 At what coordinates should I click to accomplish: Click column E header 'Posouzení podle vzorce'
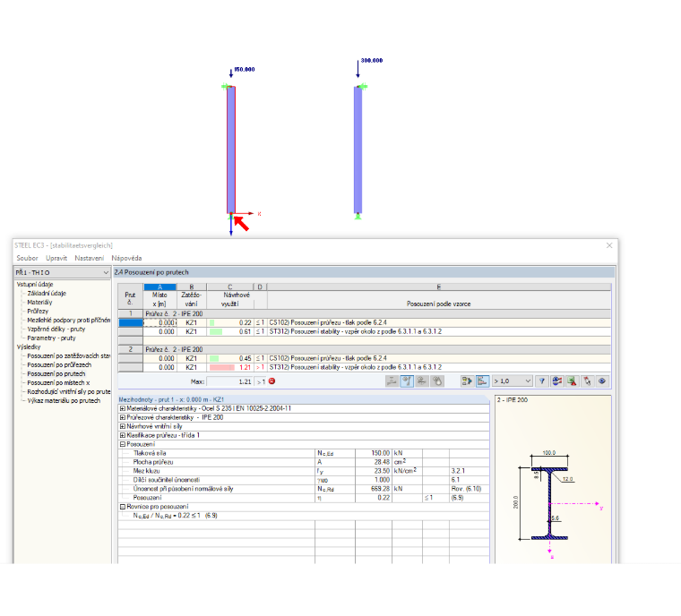439,304
